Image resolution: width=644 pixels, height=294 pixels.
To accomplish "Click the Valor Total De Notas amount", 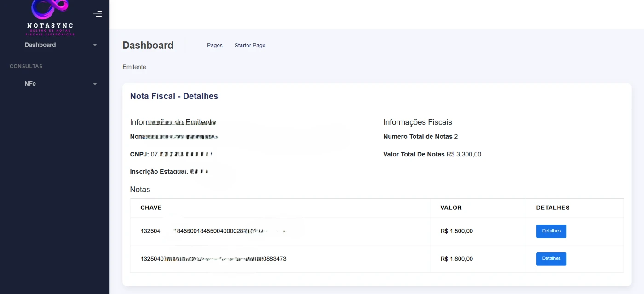I will point(464,155).
